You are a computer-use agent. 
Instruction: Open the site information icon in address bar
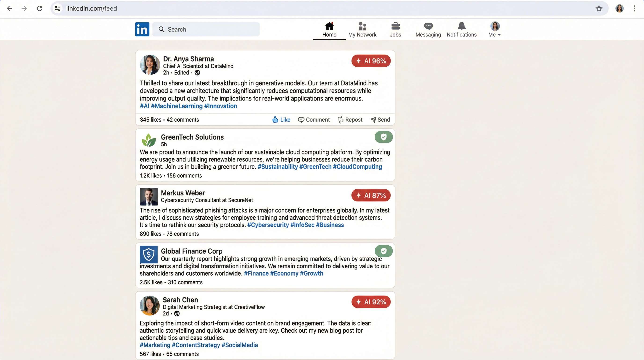[58, 8]
